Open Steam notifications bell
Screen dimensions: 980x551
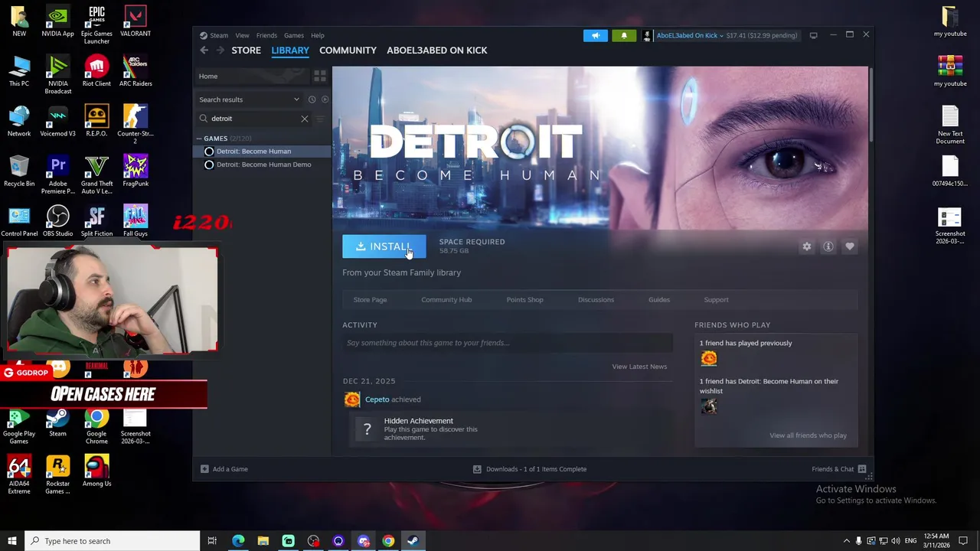point(623,35)
